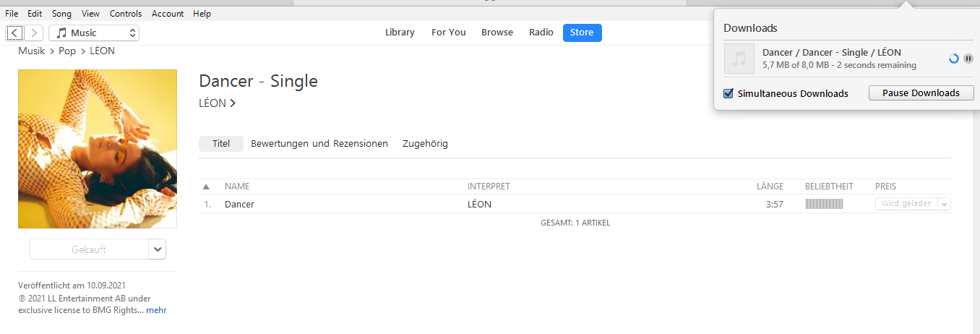Open the Music media type dropdown
The height and width of the screenshot is (334, 980).
[x=94, y=33]
